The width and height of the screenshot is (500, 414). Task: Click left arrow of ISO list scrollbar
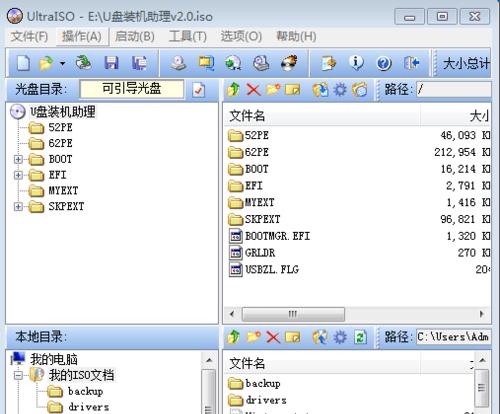tap(232, 314)
